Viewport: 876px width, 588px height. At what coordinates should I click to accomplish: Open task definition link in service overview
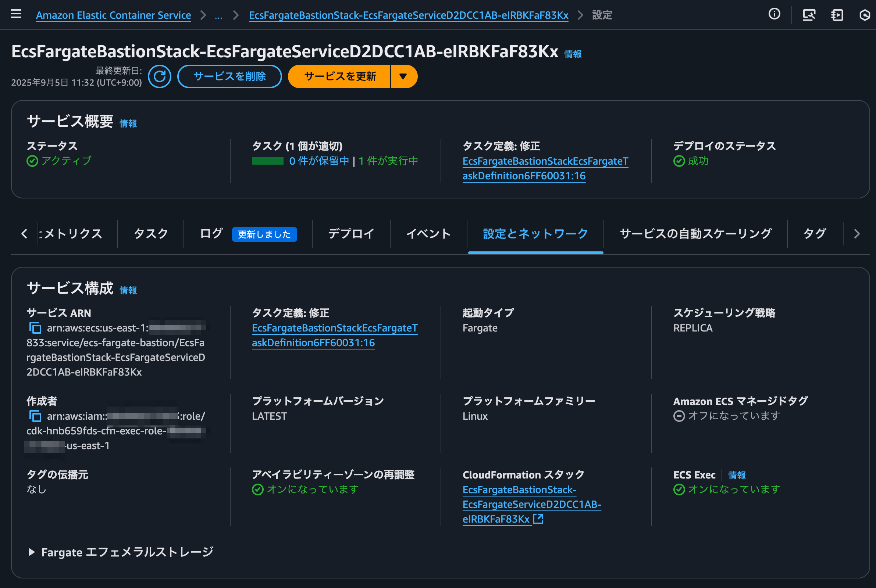point(545,169)
